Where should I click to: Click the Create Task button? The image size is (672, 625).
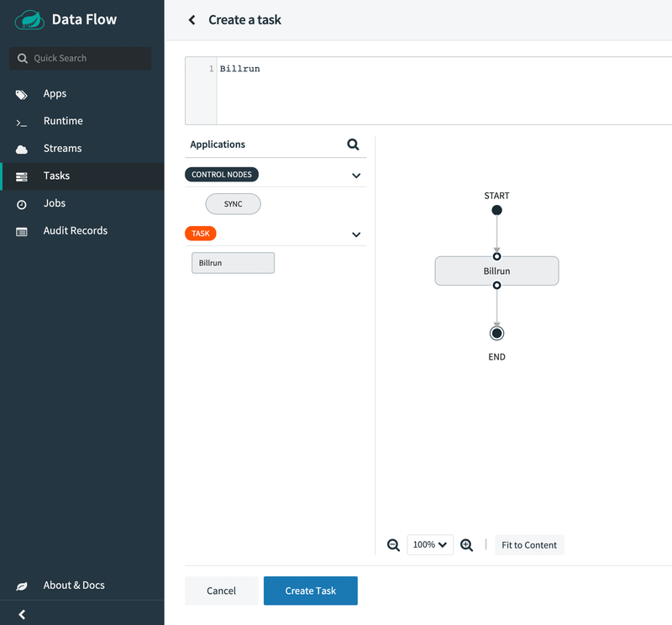point(310,591)
